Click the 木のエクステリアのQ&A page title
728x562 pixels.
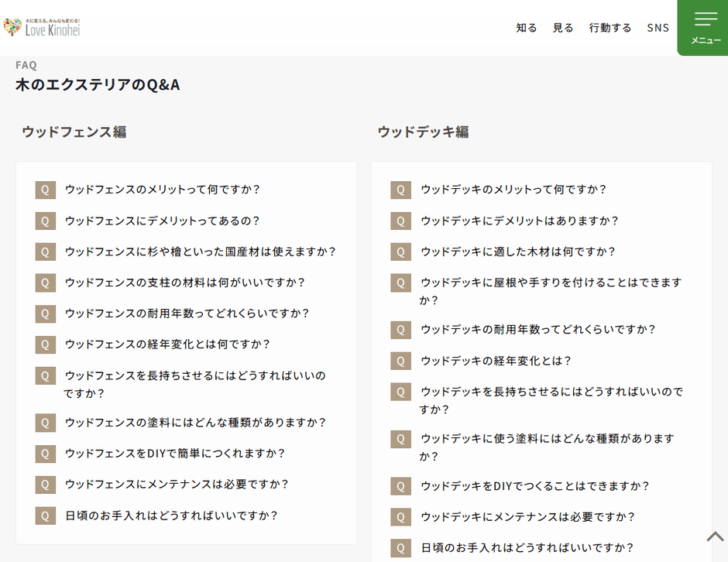[x=97, y=84]
